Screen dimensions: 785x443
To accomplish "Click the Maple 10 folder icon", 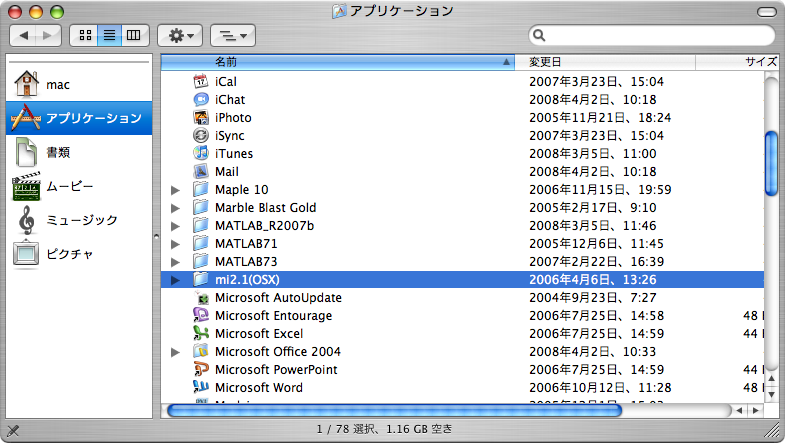I will (201, 189).
